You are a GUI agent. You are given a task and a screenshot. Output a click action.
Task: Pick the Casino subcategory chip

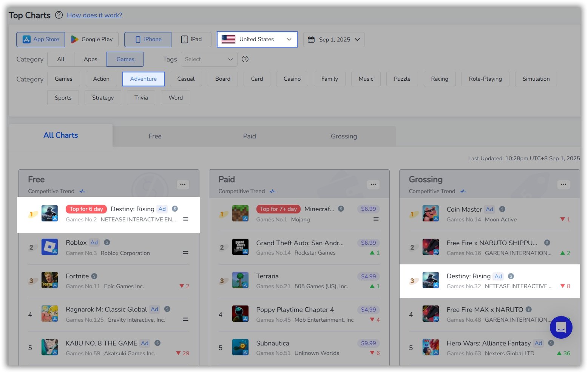pos(292,79)
